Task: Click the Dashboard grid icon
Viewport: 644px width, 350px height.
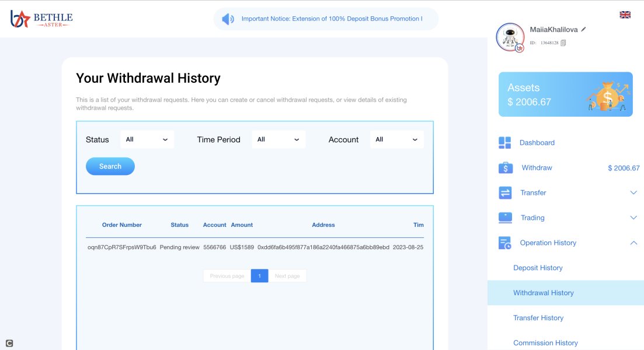Action: (505, 142)
